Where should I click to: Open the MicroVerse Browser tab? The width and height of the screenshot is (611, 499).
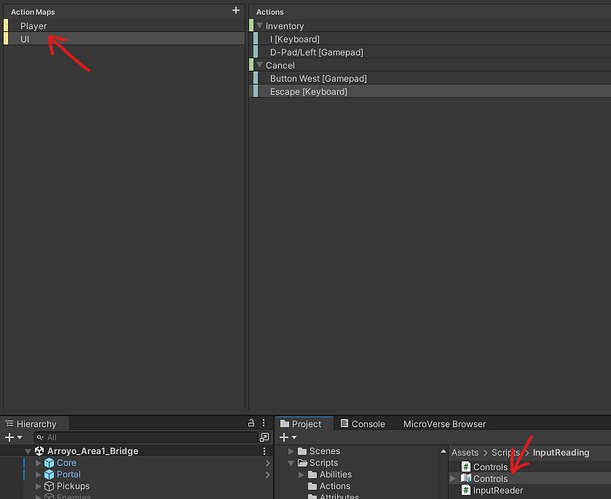click(444, 424)
